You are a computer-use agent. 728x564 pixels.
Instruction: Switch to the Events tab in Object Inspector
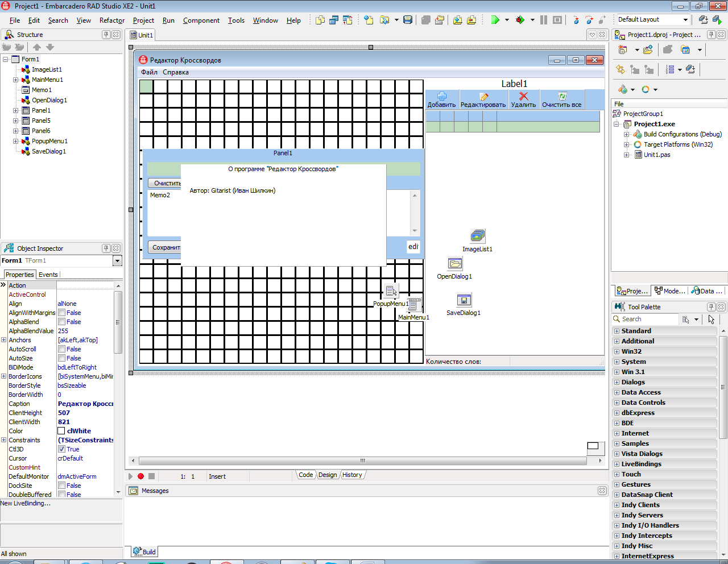click(x=48, y=275)
